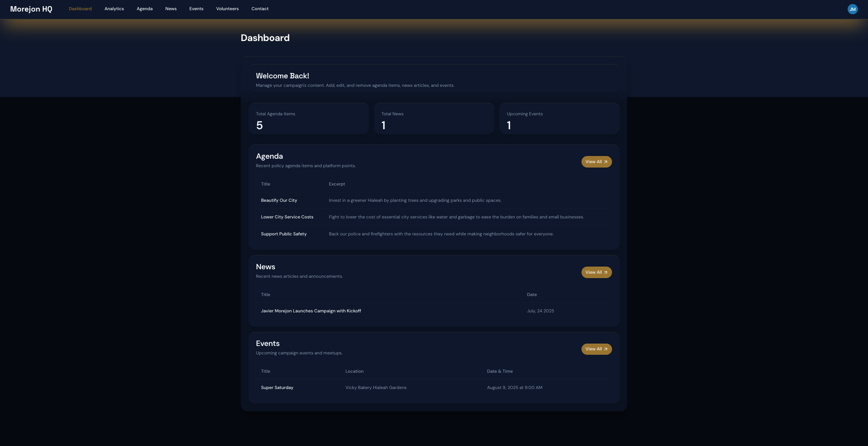868x446 pixels.
Task: Select the Lower City Service Costs row
Action: click(x=287, y=217)
